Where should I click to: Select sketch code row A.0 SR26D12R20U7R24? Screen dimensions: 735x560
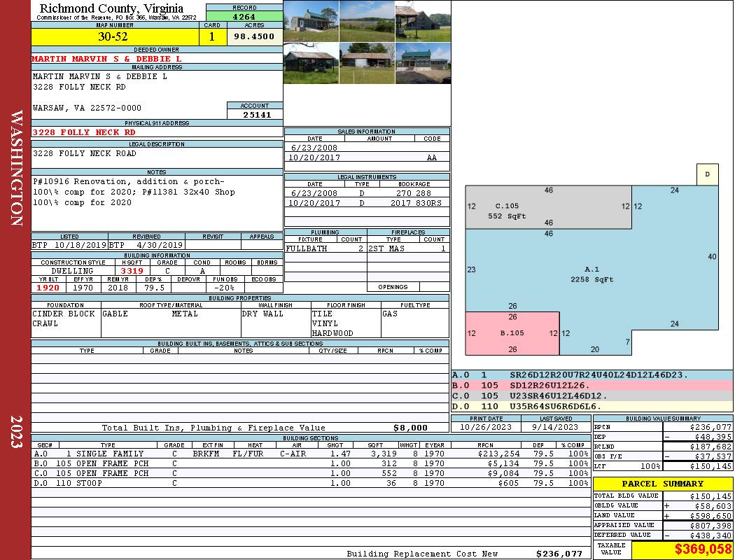pyautogui.click(x=591, y=375)
